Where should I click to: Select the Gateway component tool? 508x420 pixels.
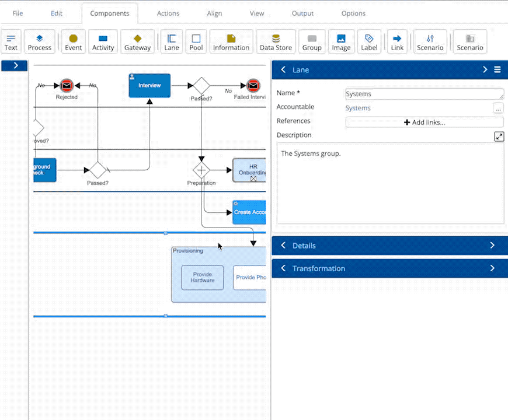point(137,42)
